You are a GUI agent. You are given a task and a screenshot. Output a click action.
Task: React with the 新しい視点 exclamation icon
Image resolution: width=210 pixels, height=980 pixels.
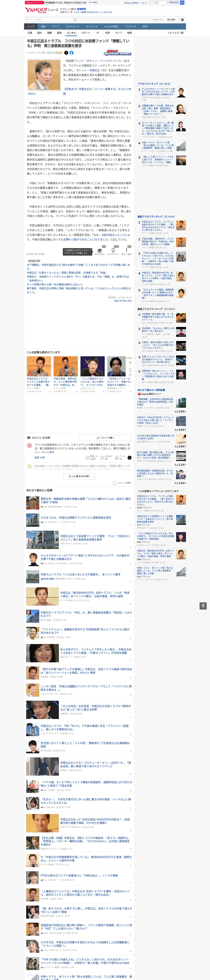[x=127, y=250]
